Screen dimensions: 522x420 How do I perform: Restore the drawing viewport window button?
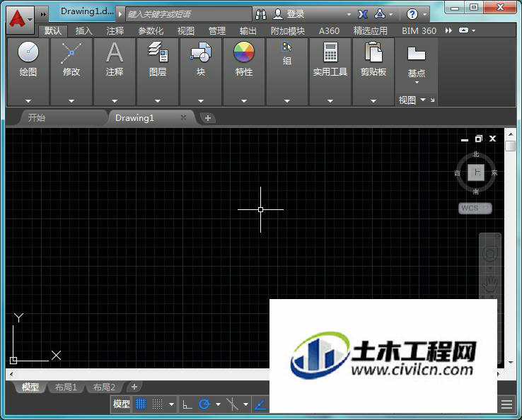[478, 139]
